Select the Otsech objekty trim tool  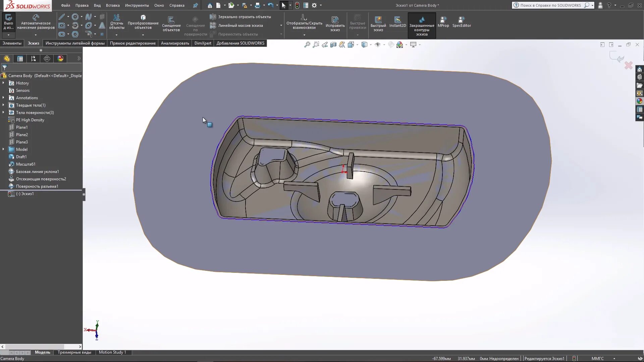(116, 21)
